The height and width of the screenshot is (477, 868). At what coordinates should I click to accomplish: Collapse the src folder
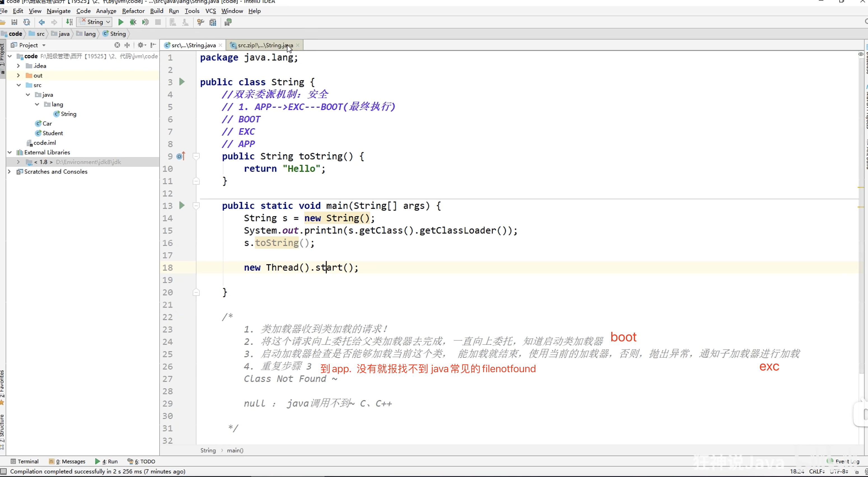pyautogui.click(x=19, y=85)
